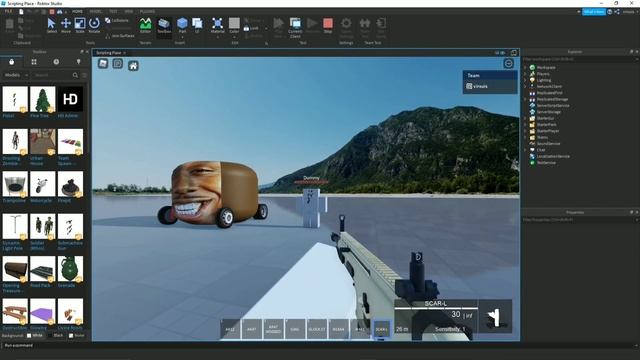Image resolution: width=640 pixels, height=360 pixels.
Task: Open the more options button above Team list
Action: click(509, 64)
